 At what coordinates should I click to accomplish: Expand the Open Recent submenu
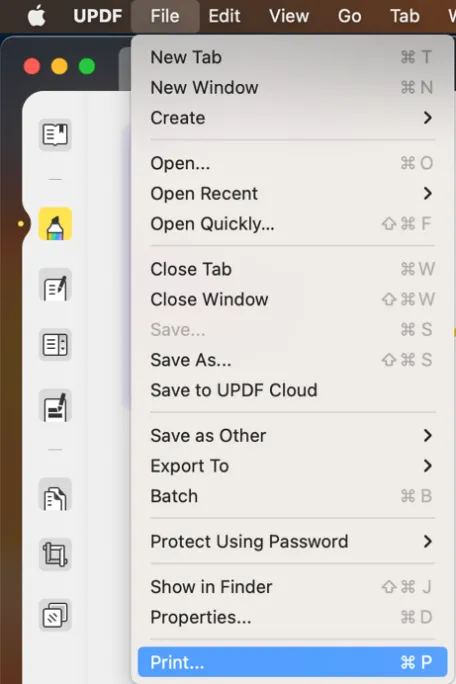pyautogui.click(x=291, y=193)
